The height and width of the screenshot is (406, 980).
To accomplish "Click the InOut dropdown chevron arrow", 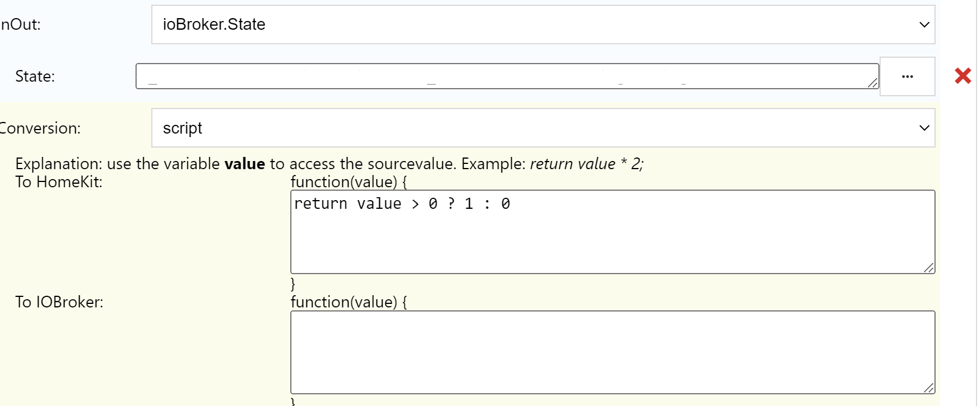I will (924, 24).
